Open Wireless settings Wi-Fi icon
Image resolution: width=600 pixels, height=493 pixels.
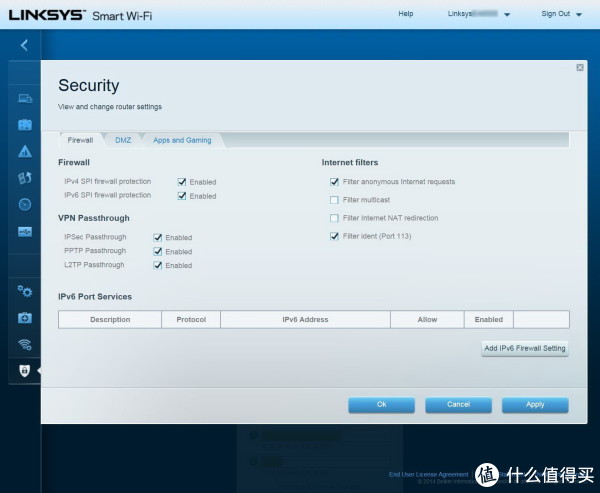click(x=25, y=344)
